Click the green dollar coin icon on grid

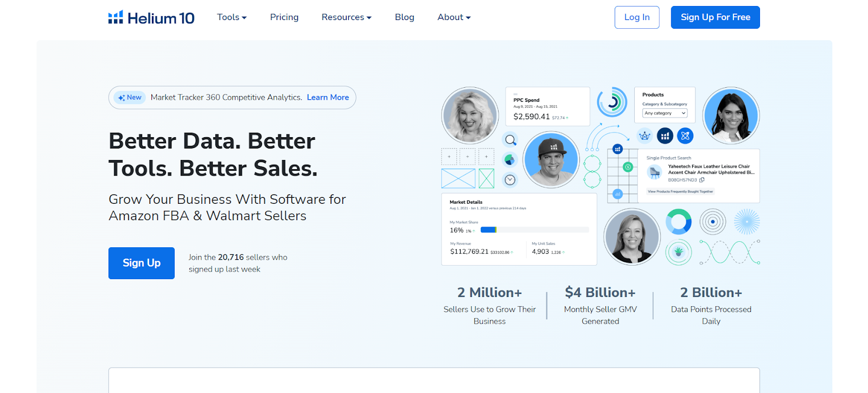pyautogui.click(x=628, y=167)
